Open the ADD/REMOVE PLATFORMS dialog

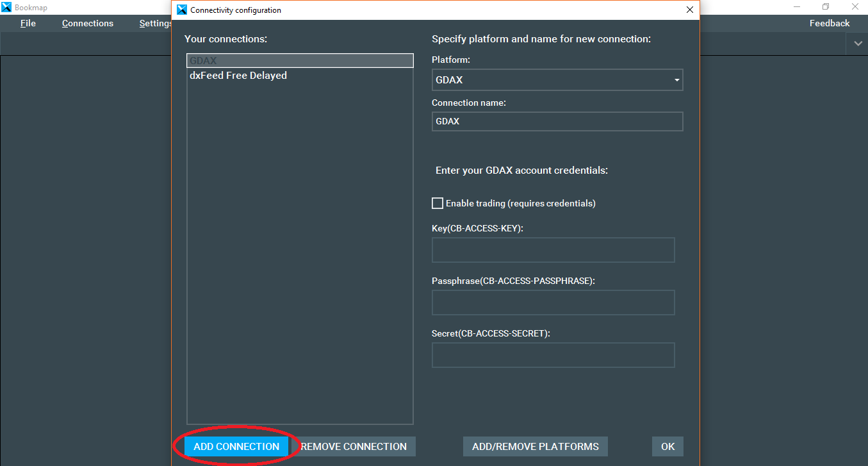click(535, 446)
